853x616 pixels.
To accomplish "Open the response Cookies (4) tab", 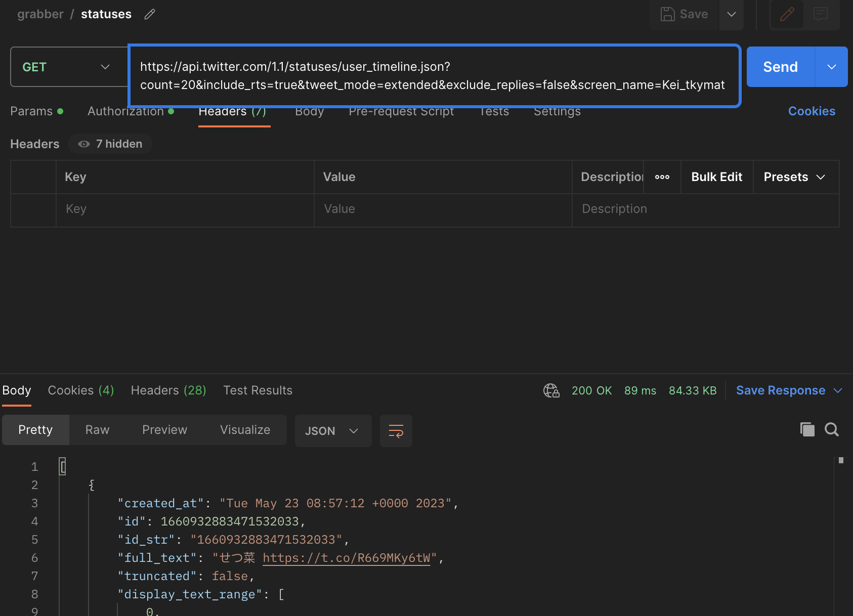I will 81,390.
